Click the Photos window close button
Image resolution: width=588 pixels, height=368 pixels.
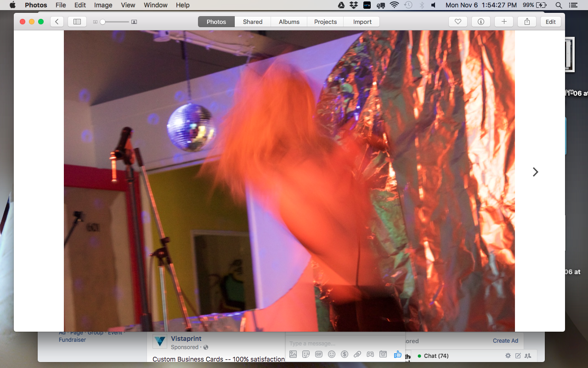click(23, 22)
